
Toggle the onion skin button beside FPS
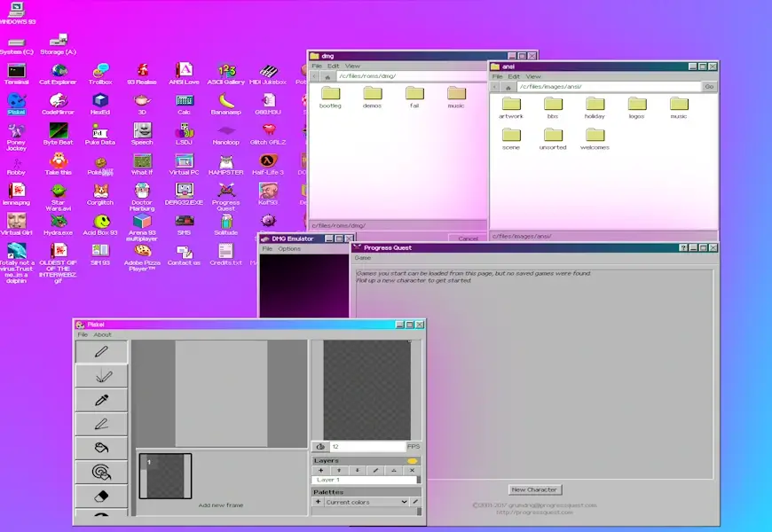click(x=320, y=447)
